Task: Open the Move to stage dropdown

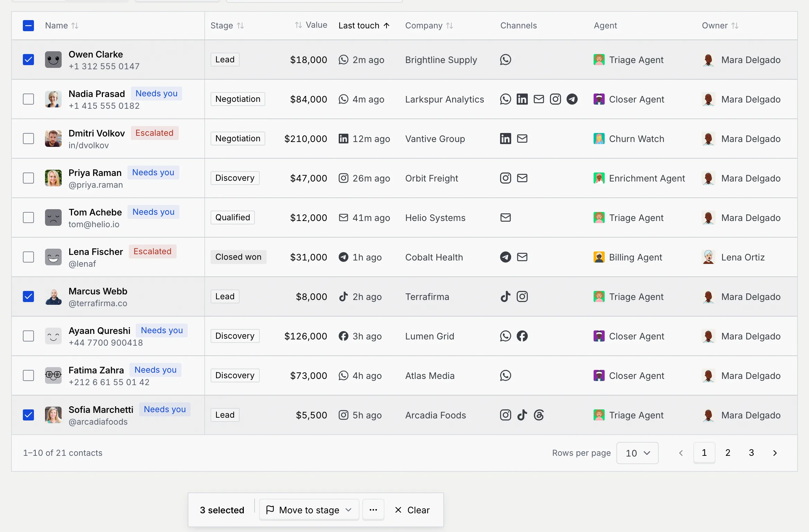Action: 309,510
